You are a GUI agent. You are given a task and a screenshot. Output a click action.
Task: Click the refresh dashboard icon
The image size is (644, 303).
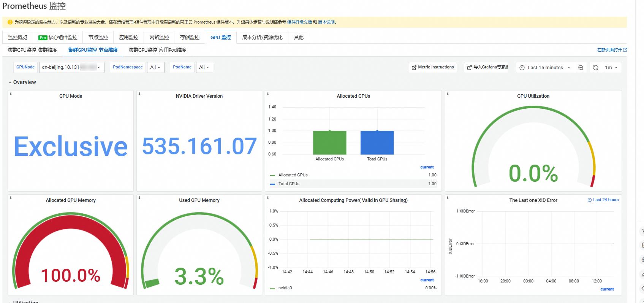(x=595, y=68)
